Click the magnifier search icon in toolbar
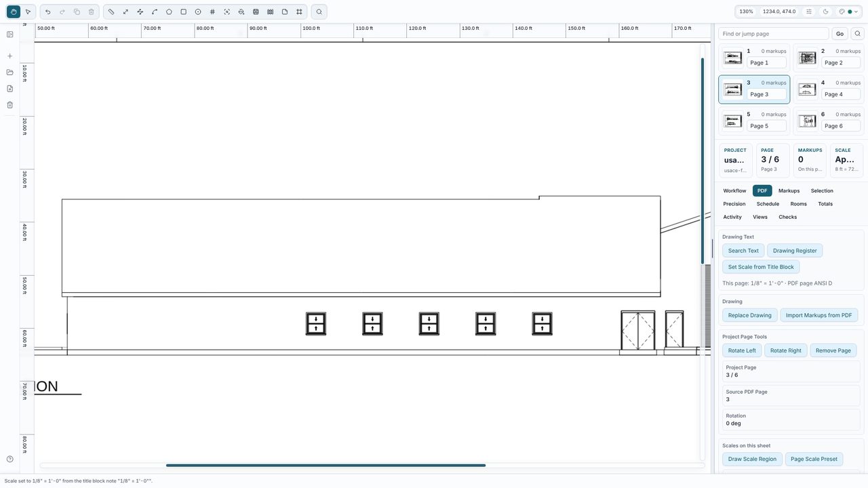The height and width of the screenshot is (488, 868). (319, 12)
